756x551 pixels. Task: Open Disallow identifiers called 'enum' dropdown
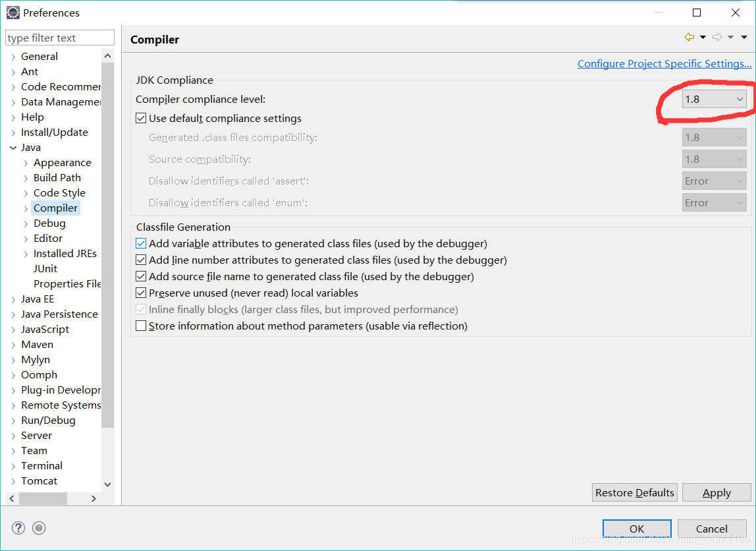(x=714, y=202)
